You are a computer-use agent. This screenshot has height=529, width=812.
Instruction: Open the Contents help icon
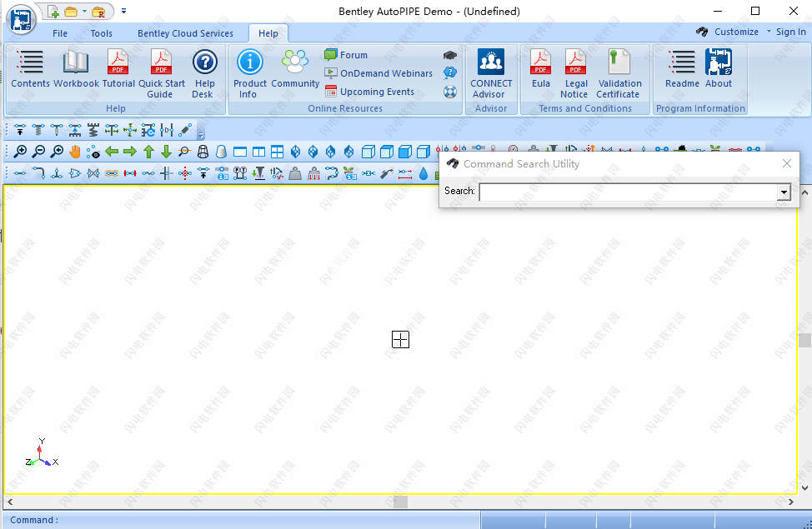30,68
